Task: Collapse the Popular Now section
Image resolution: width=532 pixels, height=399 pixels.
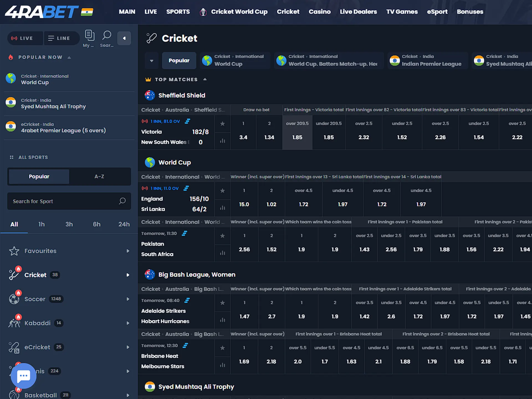Action: pyautogui.click(x=69, y=57)
